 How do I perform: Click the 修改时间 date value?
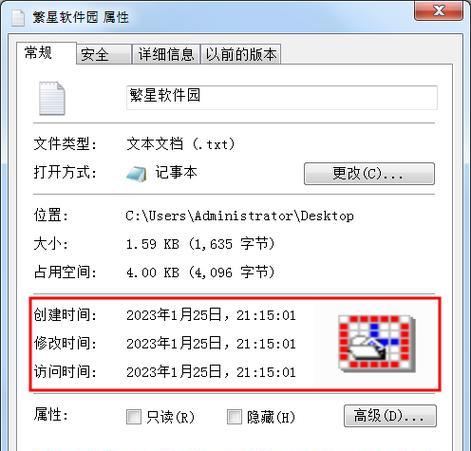pos(211,344)
